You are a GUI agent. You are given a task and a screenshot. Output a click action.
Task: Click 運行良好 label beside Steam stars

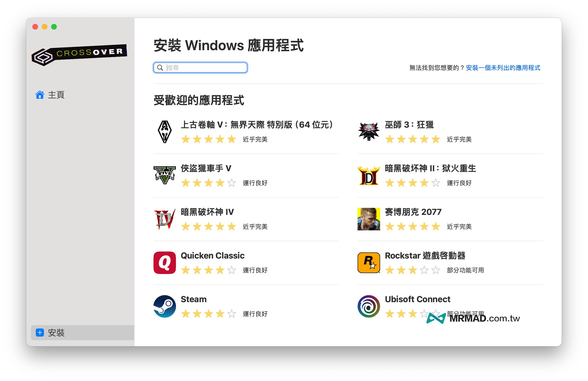pos(255,314)
